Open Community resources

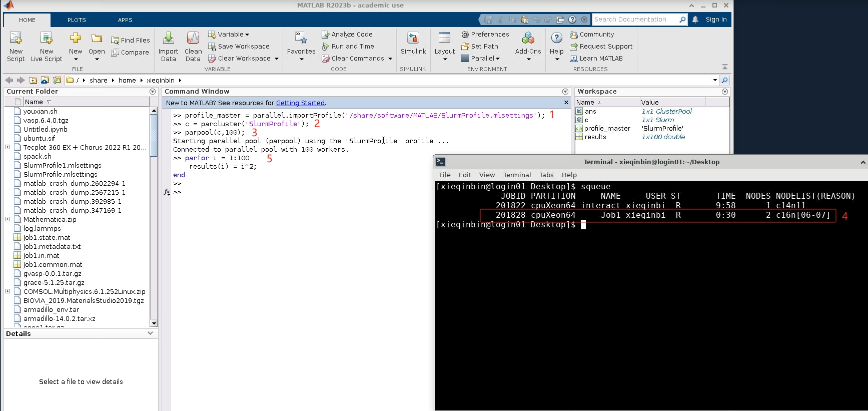(x=592, y=34)
